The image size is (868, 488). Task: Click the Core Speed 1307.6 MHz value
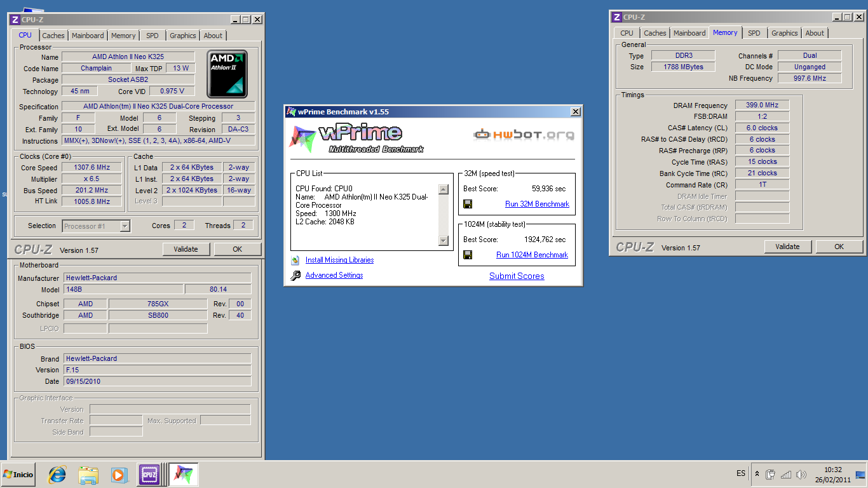[x=92, y=168]
